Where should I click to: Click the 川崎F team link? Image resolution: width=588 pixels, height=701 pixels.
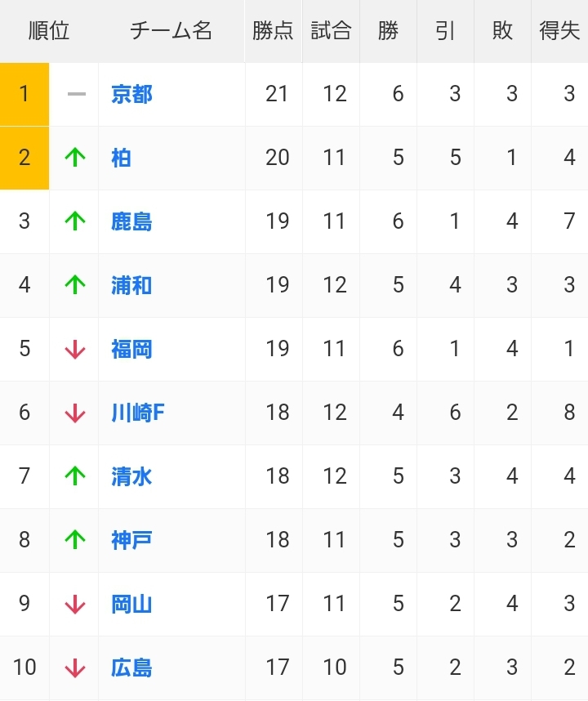(x=138, y=413)
